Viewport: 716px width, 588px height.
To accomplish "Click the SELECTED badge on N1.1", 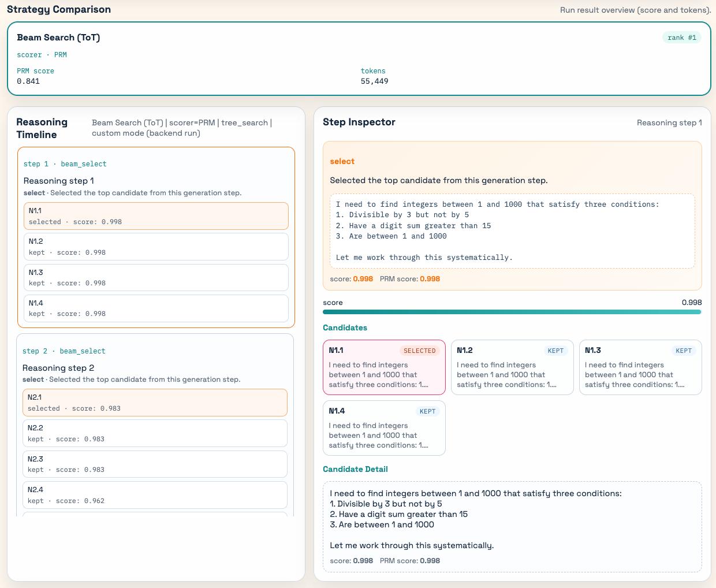I will [x=420, y=351].
